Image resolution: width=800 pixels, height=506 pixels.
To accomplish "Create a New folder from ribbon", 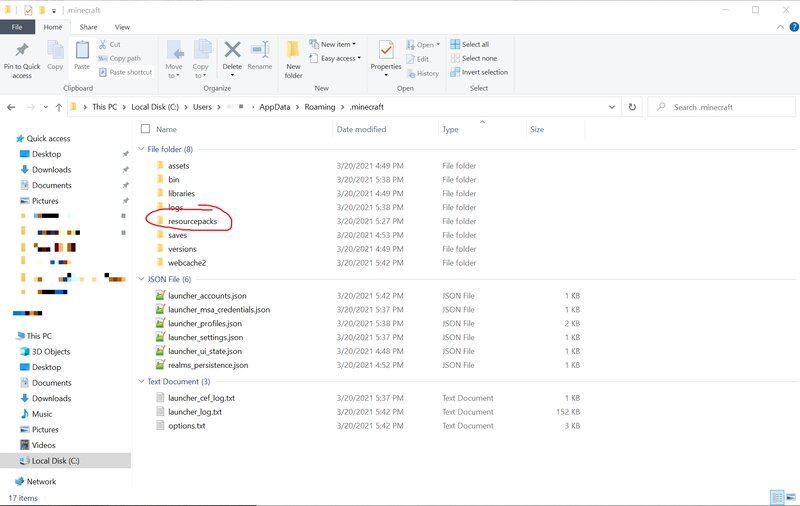I will pyautogui.click(x=293, y=58).
